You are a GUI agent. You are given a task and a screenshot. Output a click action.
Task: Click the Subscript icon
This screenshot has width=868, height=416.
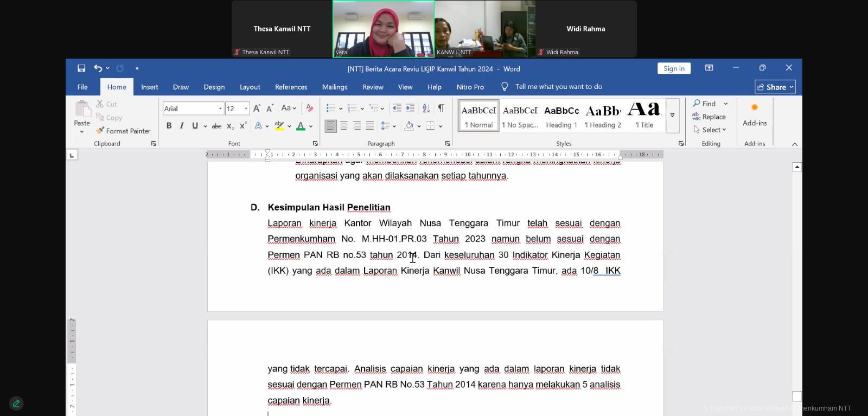pos(230,126)
